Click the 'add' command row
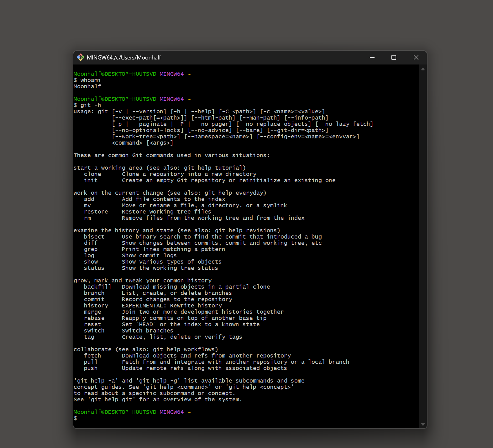 [155, 199]
